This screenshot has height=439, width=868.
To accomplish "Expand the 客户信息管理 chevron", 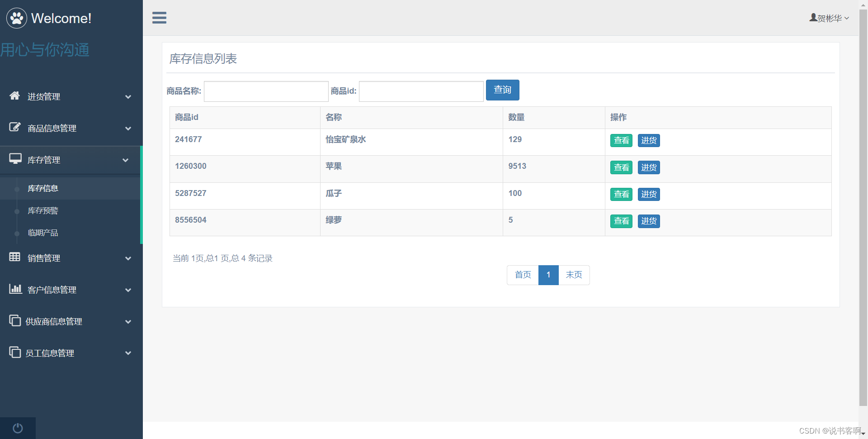I will [128, 290].
